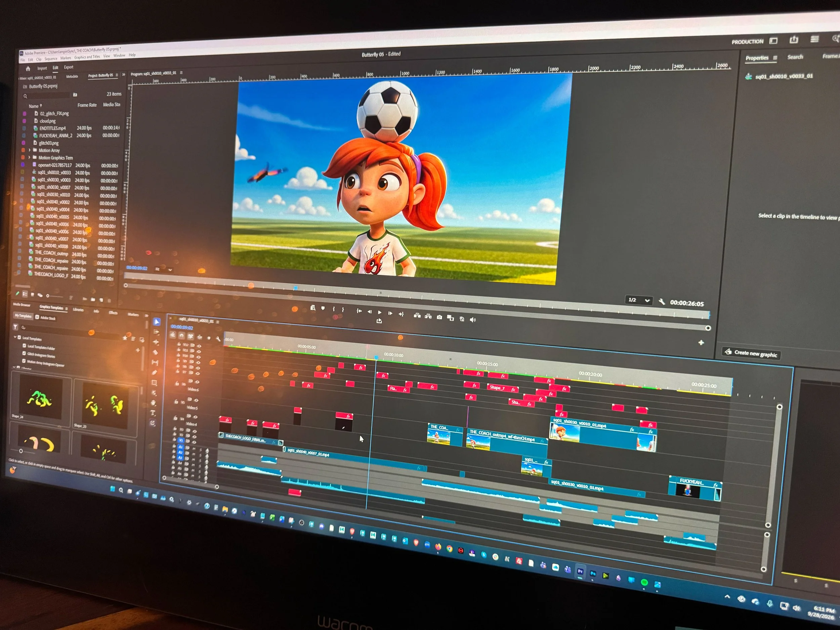Click the Export workspace button
Viewport: 840px width, 630px height.
tap(69, 67)
